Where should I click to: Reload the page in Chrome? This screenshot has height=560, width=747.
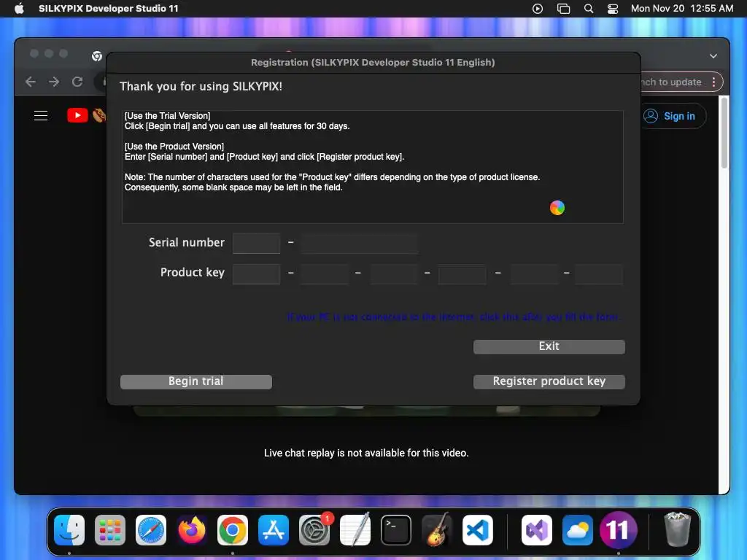click(77, 82)
